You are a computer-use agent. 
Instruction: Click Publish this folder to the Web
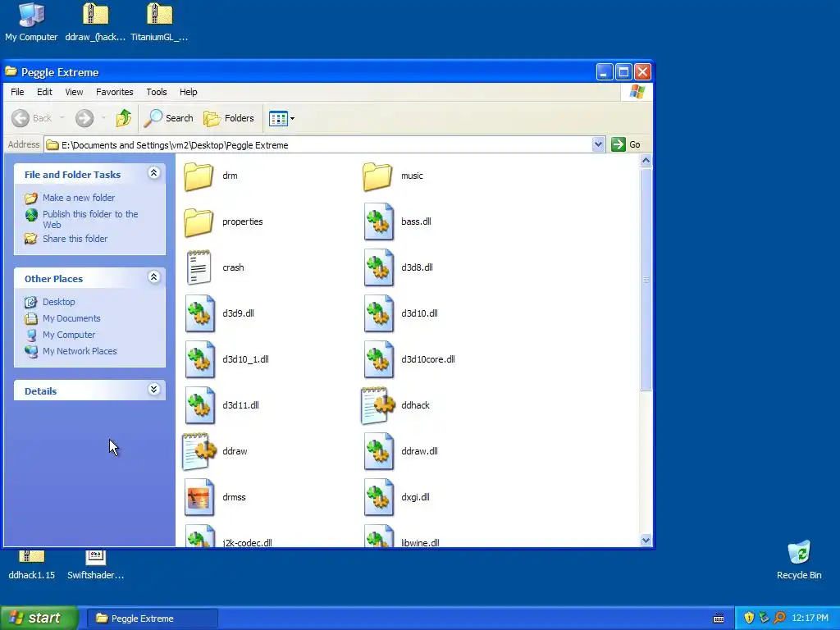(x=81, y=219)
